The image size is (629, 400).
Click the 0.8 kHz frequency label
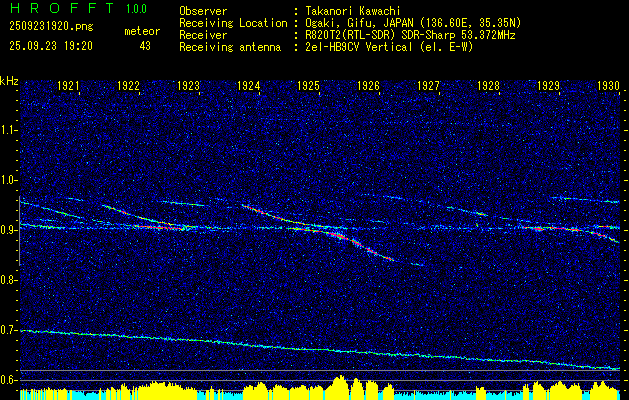tap(9, 280)
